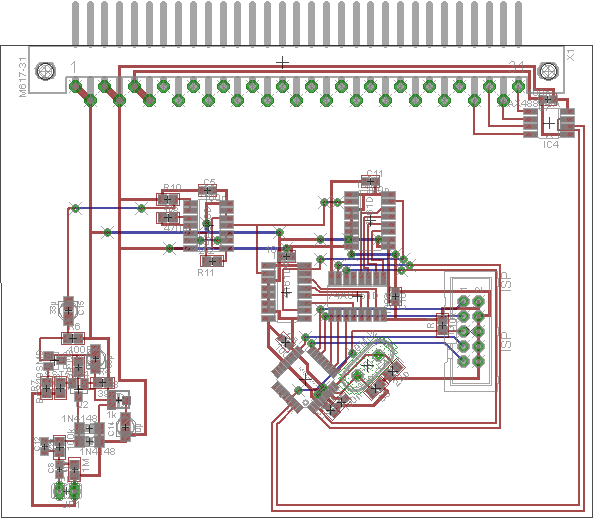Image resolution: width=594 pixels, height=518 pixels.
Task: Select the rotated TQFP microcontroller center
Action: [305, 380]
